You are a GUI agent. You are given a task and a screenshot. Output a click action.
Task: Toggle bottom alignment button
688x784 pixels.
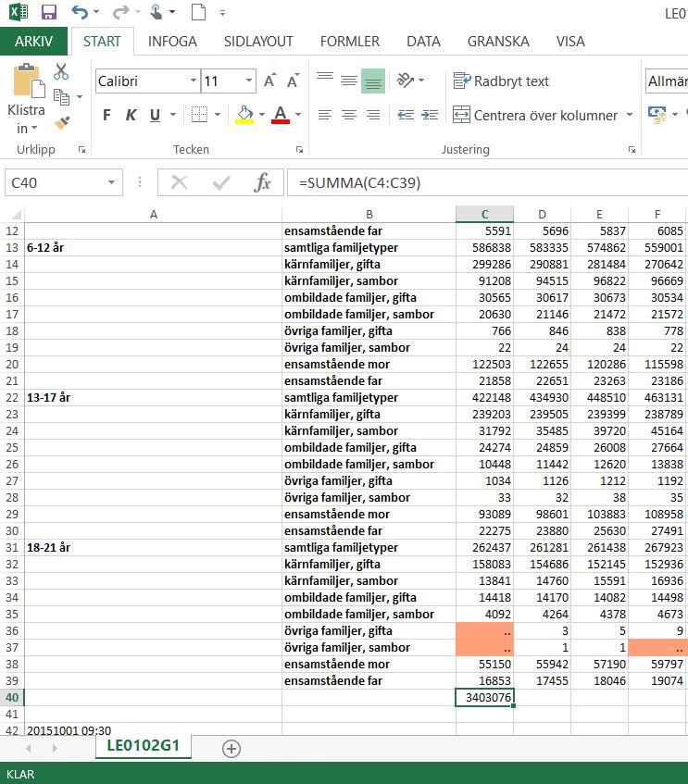[373, 81]
